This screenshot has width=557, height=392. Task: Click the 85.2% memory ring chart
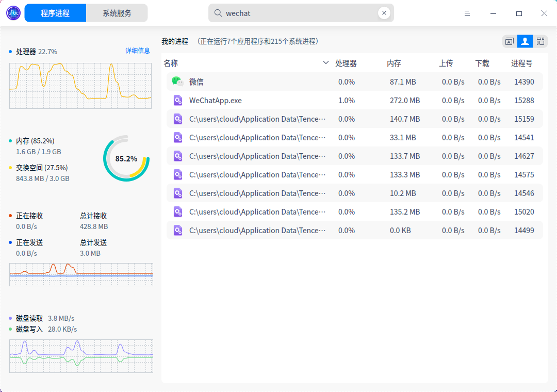tap(126, 159)
